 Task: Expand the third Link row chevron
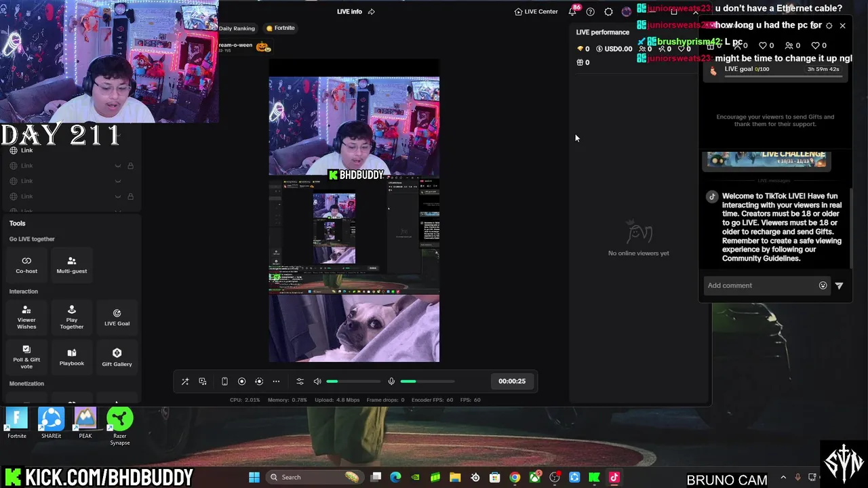pyautogui.click(x=117, y=181)
